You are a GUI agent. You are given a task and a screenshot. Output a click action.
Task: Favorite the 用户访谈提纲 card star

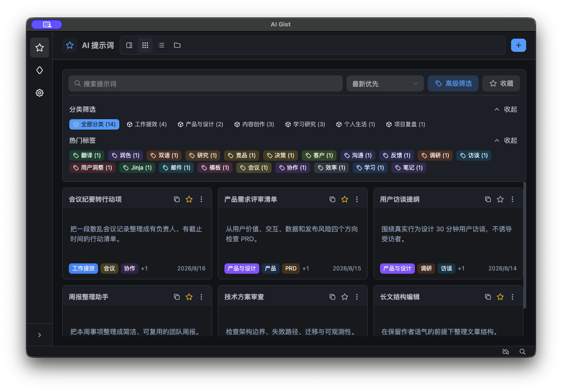500,199
